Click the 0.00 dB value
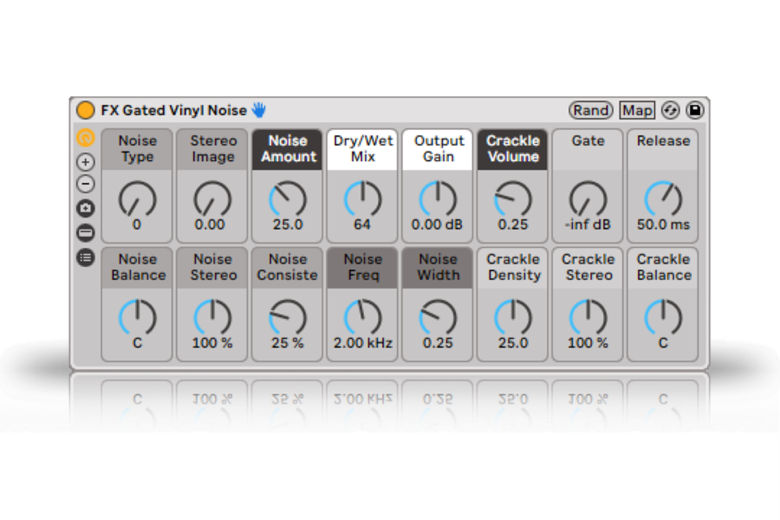Viewport: 780px width, 520px height. click(x=437, y=224)
